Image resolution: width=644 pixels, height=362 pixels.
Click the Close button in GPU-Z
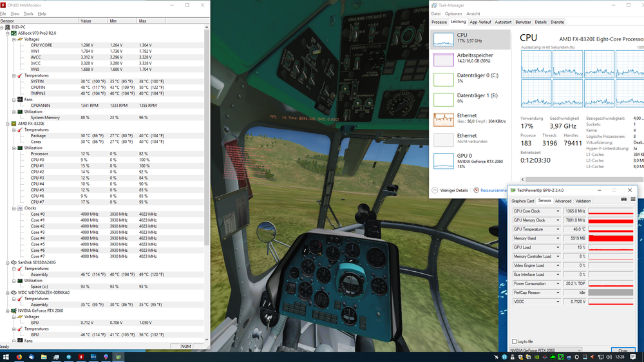(623, 350)
